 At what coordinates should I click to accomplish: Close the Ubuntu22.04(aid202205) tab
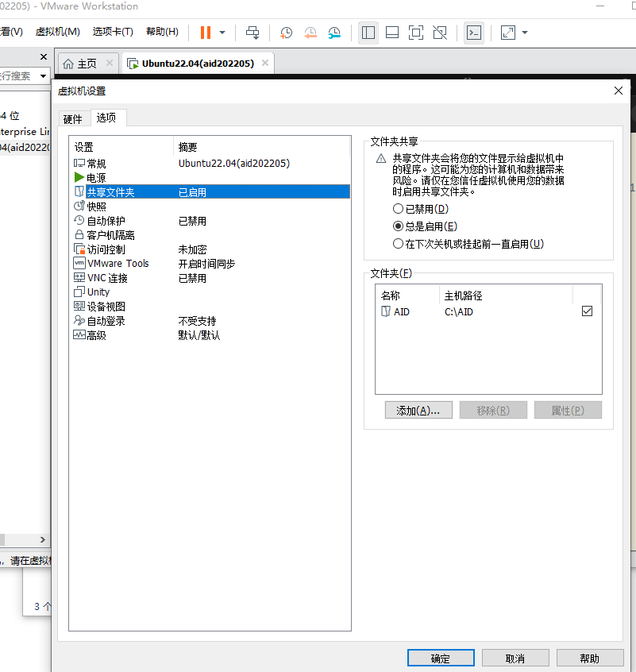pos(265,63)
